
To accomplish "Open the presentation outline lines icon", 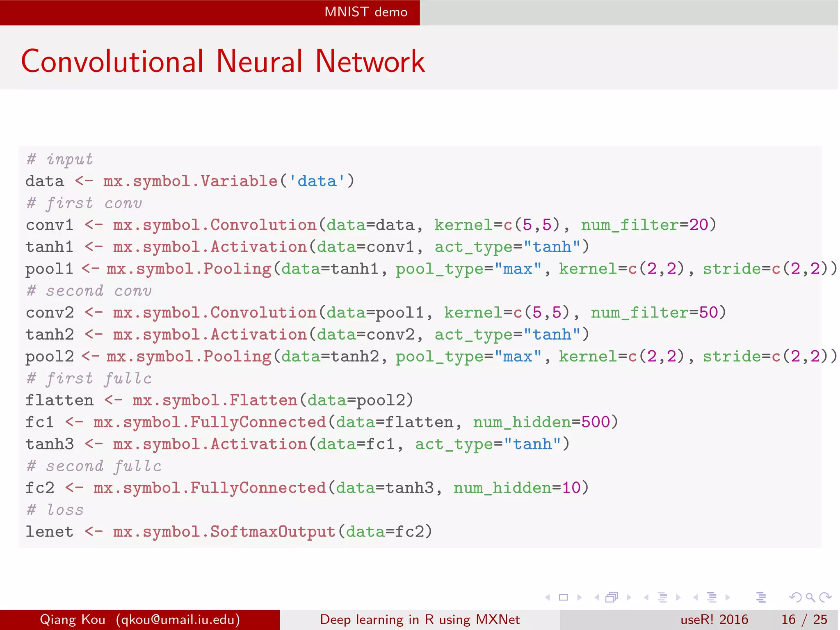I will [x=761, y=598].
